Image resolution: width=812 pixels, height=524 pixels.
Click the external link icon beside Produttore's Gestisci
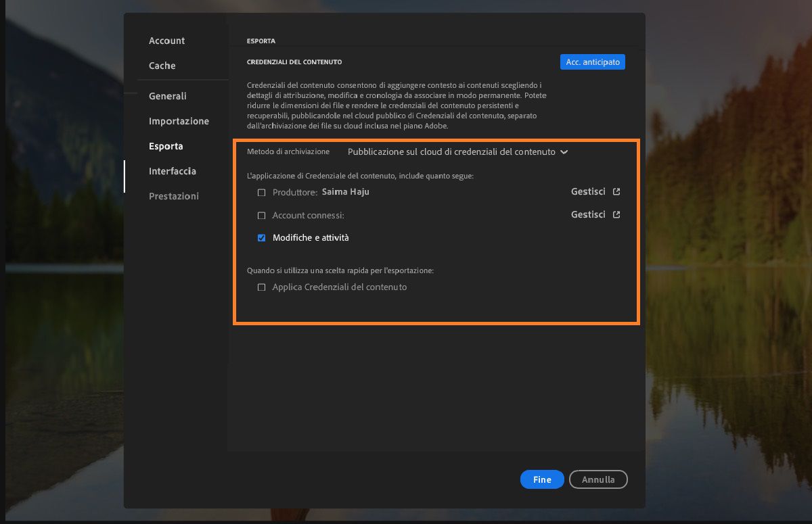click(614, 191)
